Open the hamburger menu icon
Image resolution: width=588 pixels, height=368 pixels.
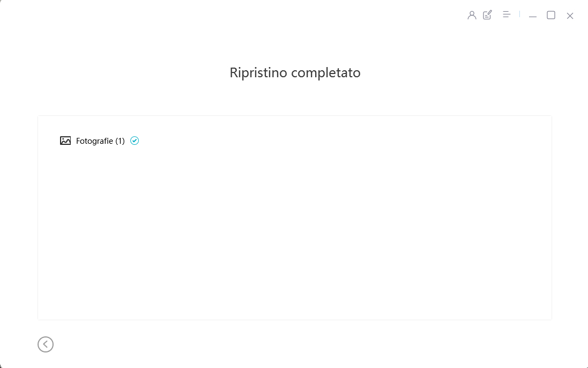(506, 14)
